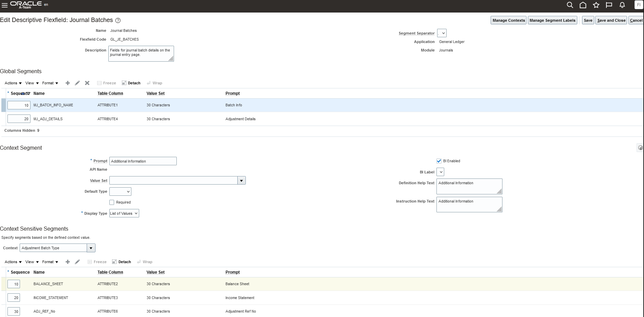Open Context Sensitive Segments View menu
This screenshot has height=317, width=644.
pyautogui.click(x=32, y=262)
